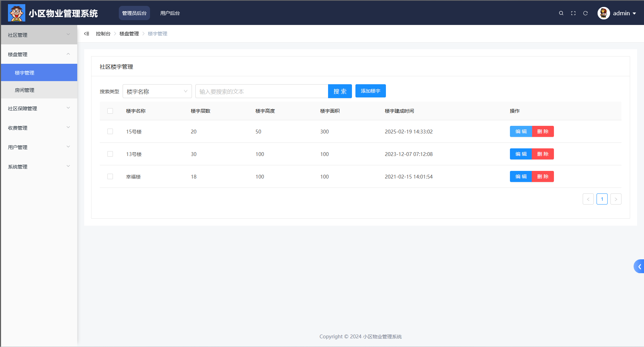
Task: Expand 用户管理 sidebar menu
Action: tap(39, 147)
